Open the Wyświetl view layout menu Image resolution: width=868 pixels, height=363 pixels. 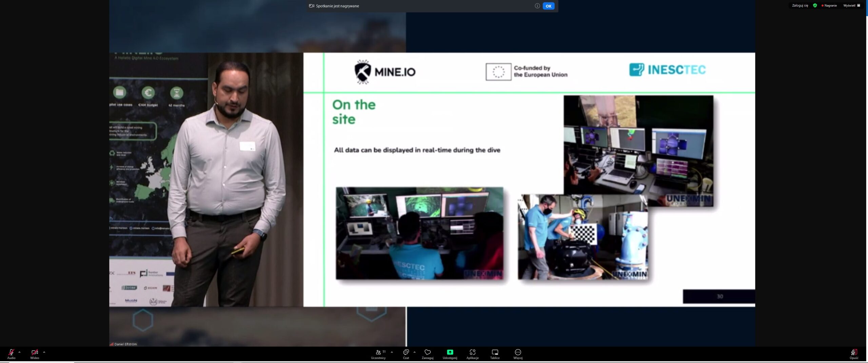[851, 5]
